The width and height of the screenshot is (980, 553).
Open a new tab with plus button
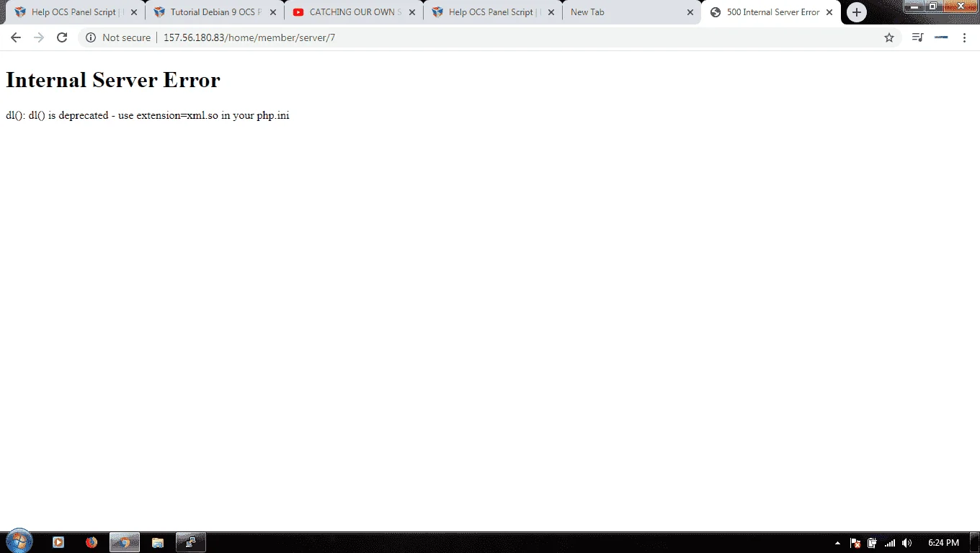pyautogui.click(x=856, y=12)
